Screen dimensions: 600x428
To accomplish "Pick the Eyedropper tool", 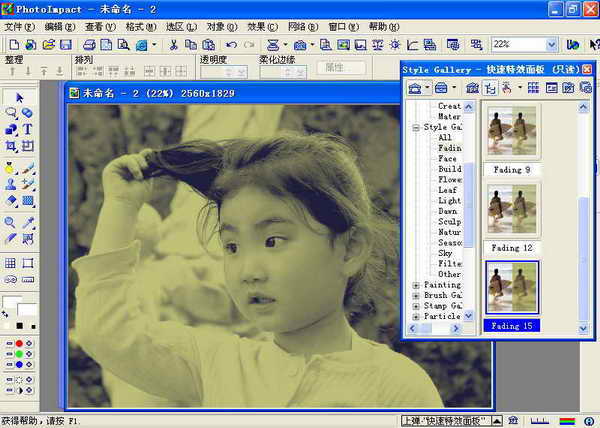I will click(28, 222).
